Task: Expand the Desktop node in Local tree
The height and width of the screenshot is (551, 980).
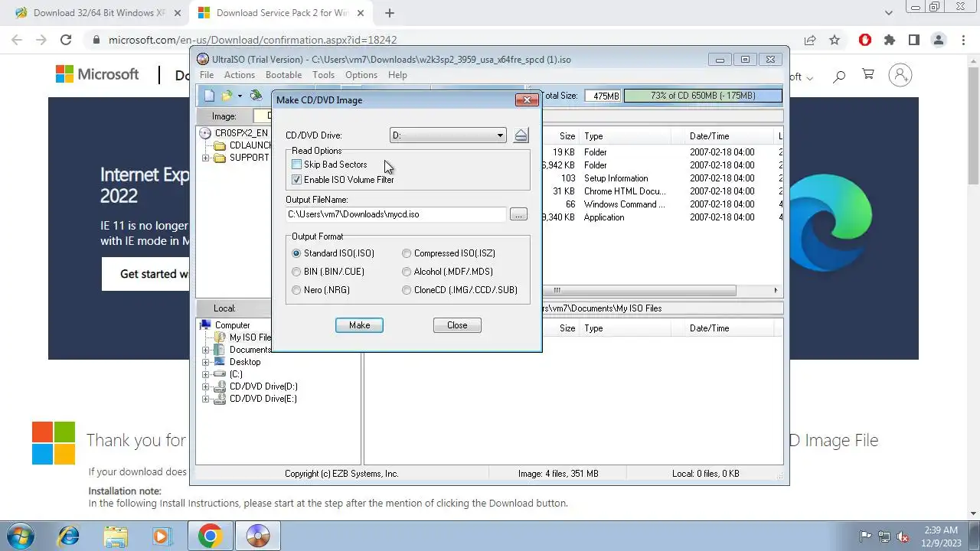Action: [205, 362]
